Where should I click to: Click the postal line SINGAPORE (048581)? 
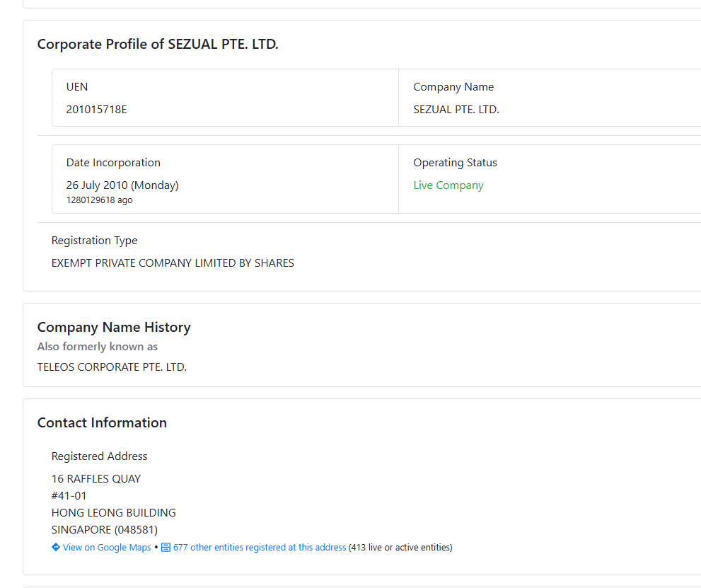tap(105, 530)
